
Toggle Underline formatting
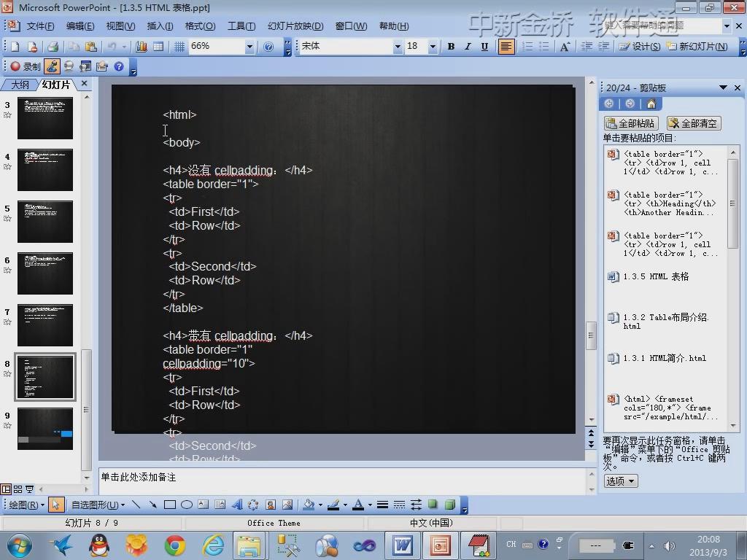[484, 47]
